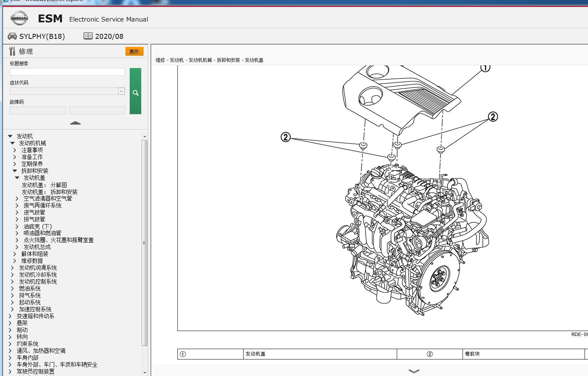Screen dimensions: 588x376
Task: Click the book icon beside 2020/08
Action: click(x=88, y=36)
